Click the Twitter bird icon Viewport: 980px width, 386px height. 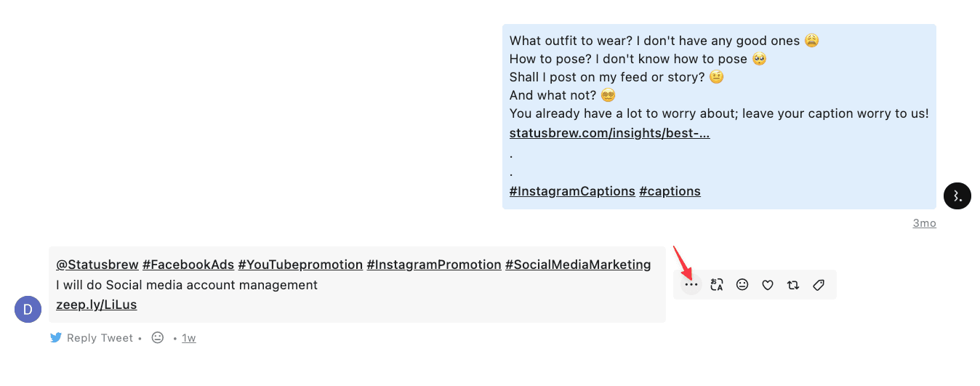pos(56,337)
